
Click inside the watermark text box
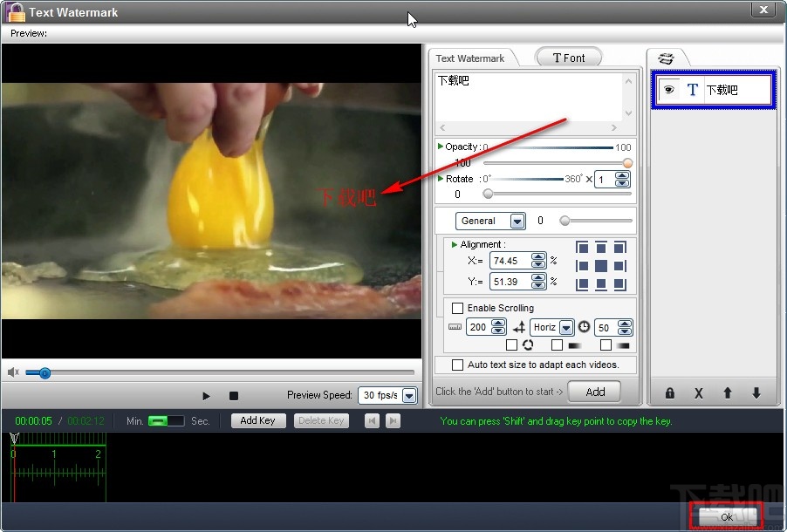point(528,98)
